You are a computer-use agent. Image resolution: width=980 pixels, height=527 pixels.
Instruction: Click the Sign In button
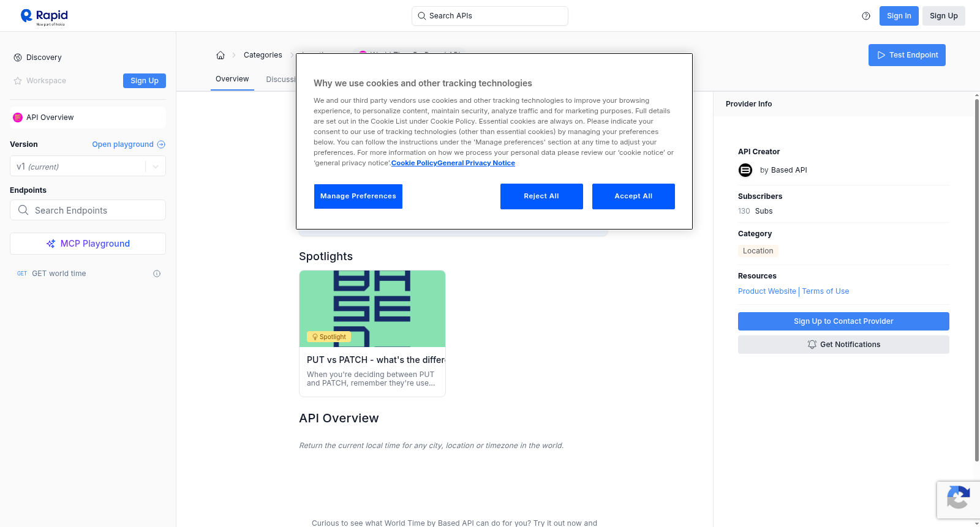coord(899,16)
